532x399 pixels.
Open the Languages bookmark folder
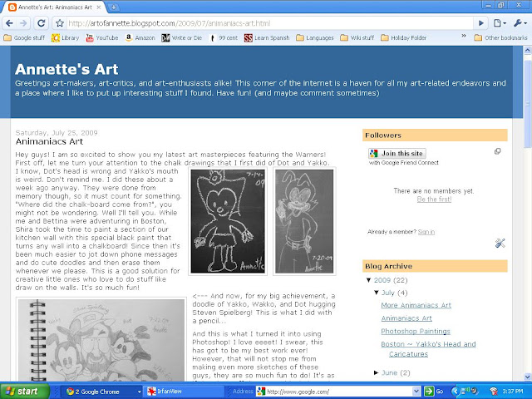click(315, 37)
